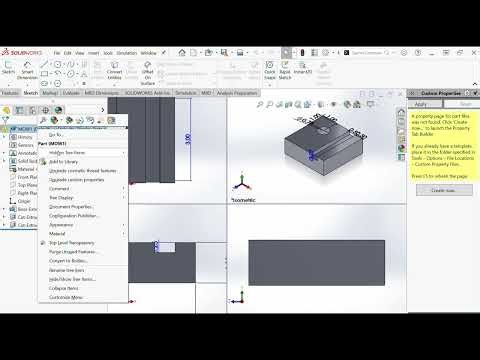Open the DimXpertManager crosshair tab
This screenshot has height=360, width=480.
(45, 110)
